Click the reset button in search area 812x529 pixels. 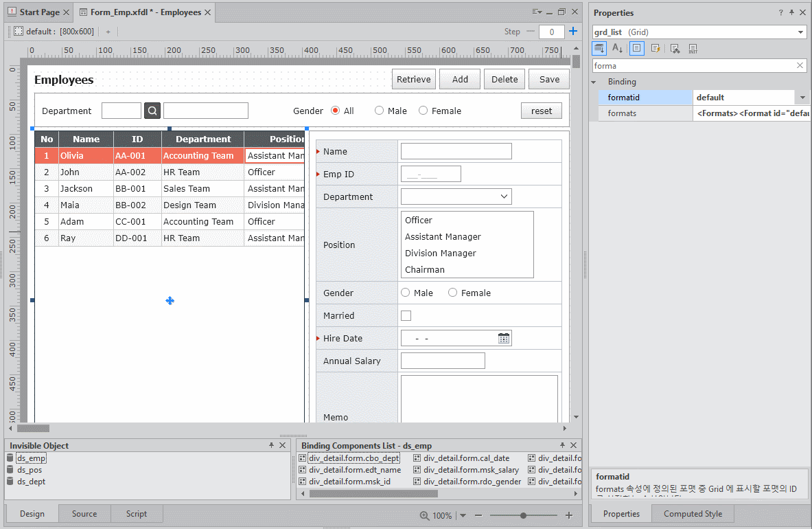pos(541,111)
